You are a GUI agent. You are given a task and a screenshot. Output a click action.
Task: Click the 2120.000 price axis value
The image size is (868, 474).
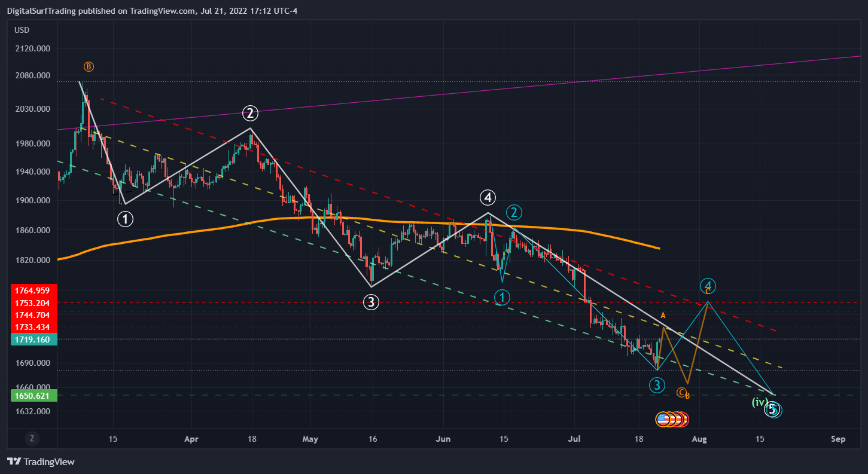[32, 48]
